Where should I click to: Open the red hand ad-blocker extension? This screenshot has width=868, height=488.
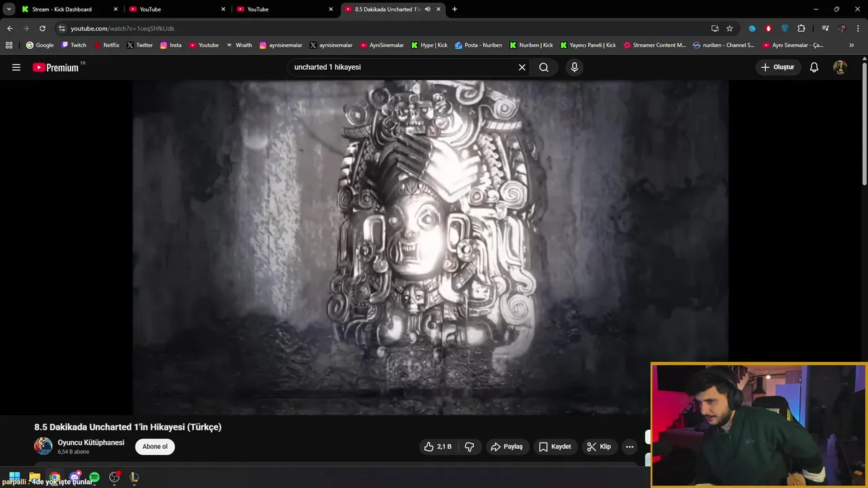click(x=768, y=28)
